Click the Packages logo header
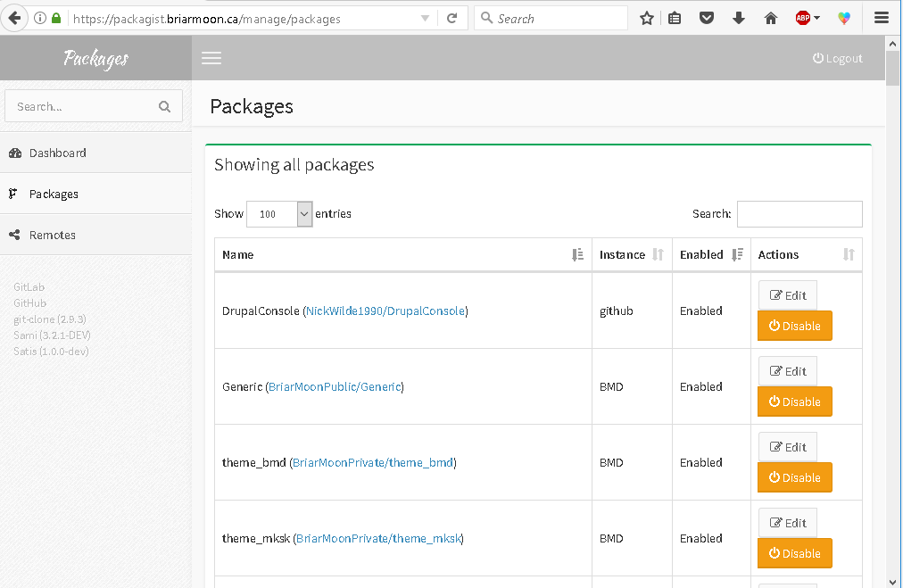Screen dimensions: 903x588 (95, 58)
